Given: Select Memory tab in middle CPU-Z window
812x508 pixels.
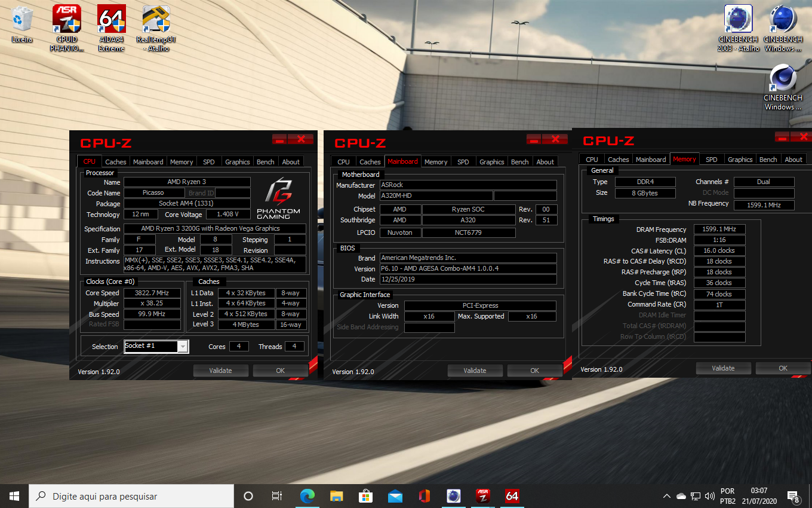Looking at the screenshot, I should pyautogui.click(x=436, y=161).
